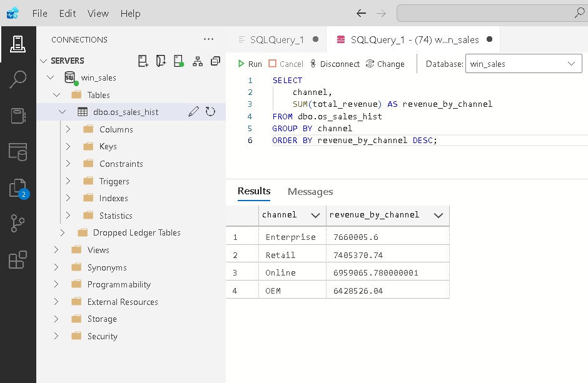Open the Connections view in activity bar

point(18,44)
